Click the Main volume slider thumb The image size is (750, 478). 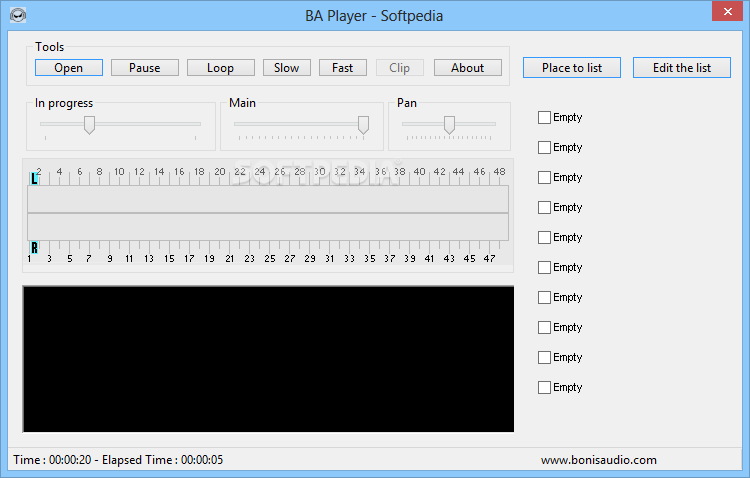pos(364,125)
